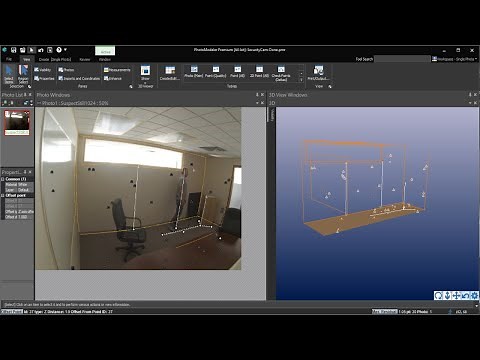This screenshot has height=360, width=480.
Task: Pin the Photo Windows panel
Action: tap(257, 95)
